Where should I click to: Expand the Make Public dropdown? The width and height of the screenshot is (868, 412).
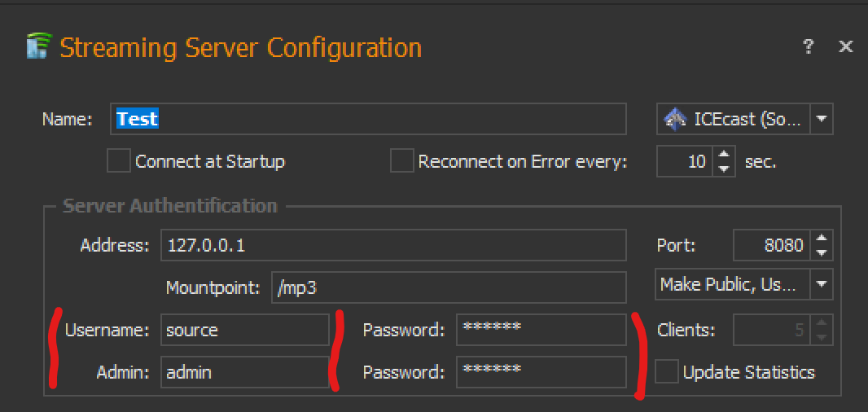(x=821, y=284)
